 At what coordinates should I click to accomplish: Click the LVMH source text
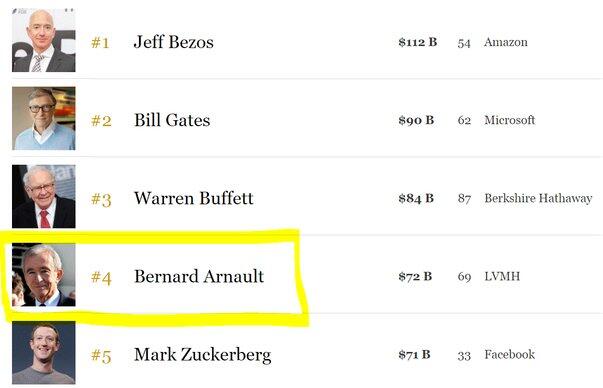pos(502,276)
